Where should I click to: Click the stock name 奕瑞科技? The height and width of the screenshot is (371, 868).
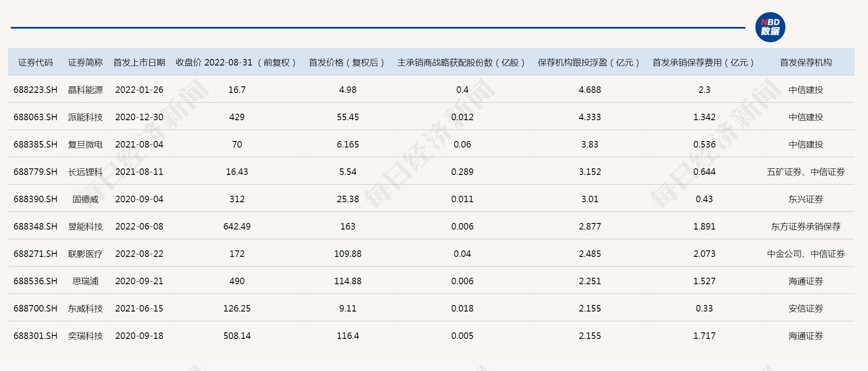85,336
